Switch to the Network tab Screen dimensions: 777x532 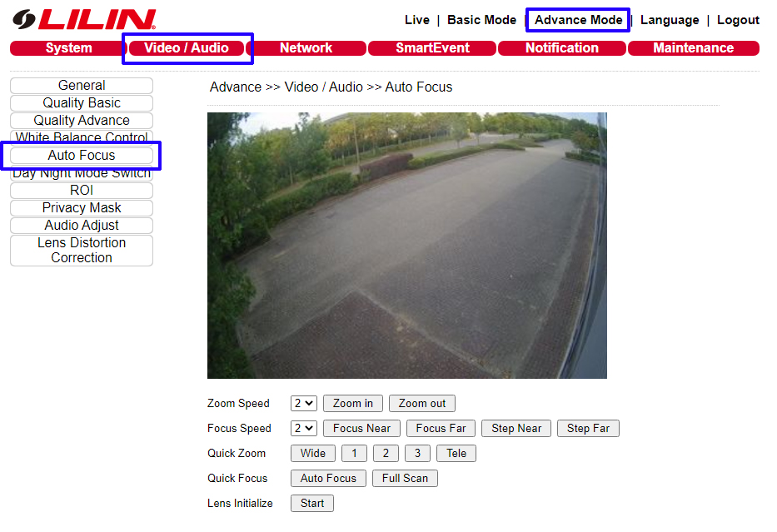(306, 48)
